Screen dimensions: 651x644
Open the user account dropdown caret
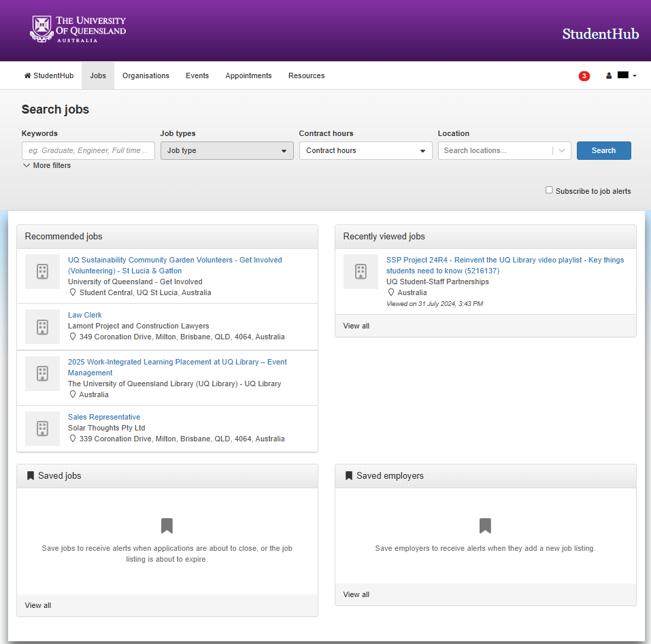[635, 76]
